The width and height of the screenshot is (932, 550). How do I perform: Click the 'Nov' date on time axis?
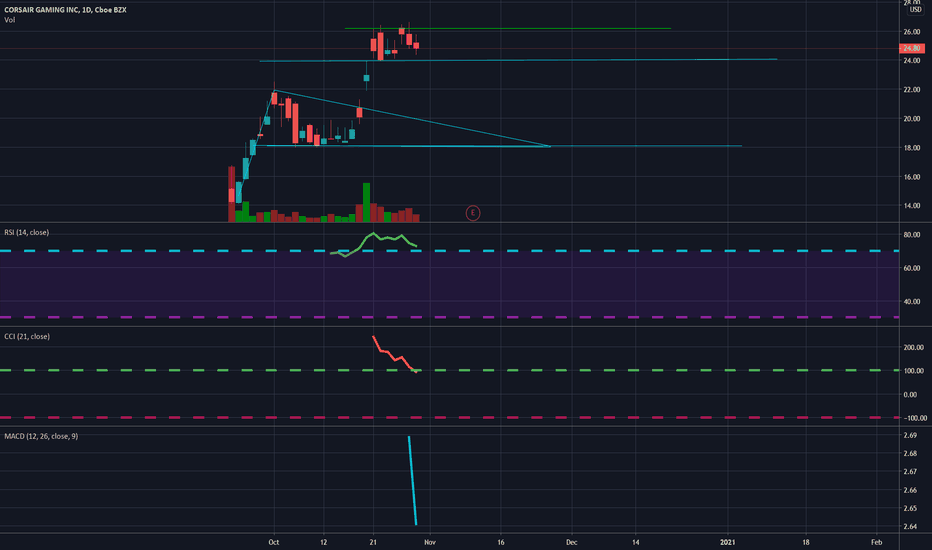pos(430,542)
